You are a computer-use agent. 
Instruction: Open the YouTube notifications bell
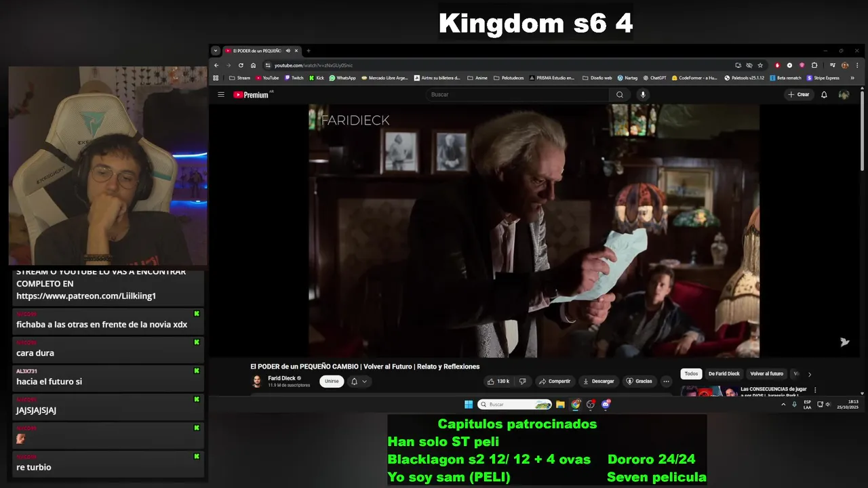pos(824,95)
